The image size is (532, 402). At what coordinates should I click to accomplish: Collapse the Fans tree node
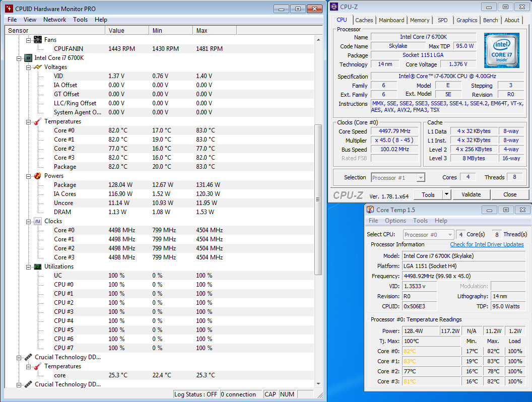pyautogui.click(x=29, y=40)
